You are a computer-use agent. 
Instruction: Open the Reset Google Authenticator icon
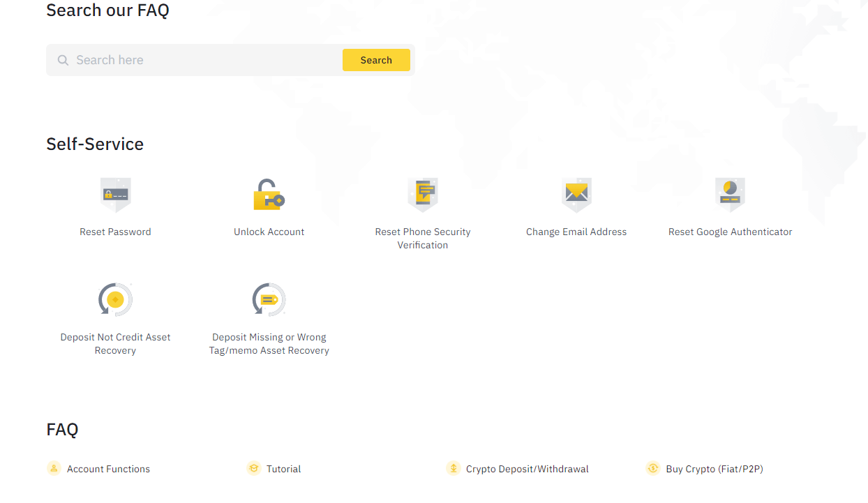(x=730, y=195)
